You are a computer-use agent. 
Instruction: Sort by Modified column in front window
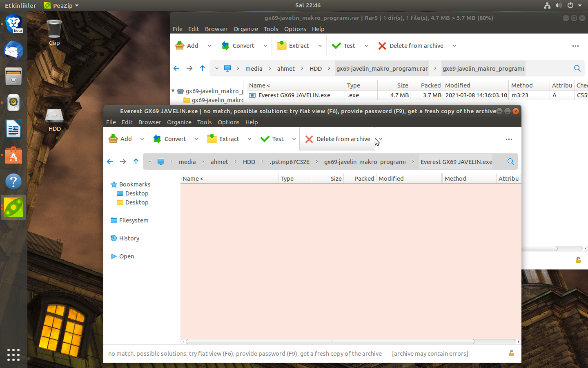tap(409, 179)
